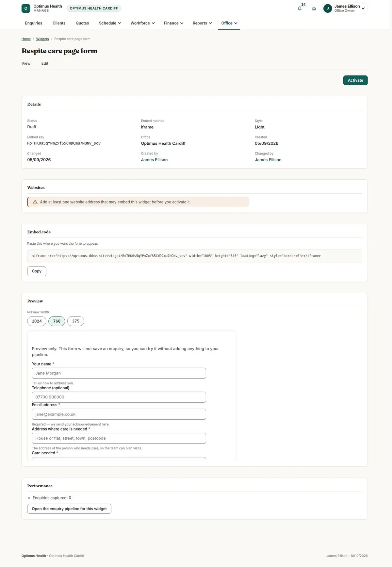Image resolution: width=392 pixels, height=567 pixels.
Task: Click the J user avatar
Action: (328, 8)
